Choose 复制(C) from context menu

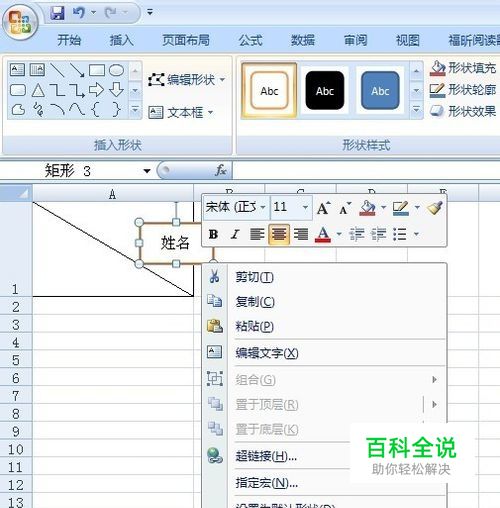pos(325,302)
